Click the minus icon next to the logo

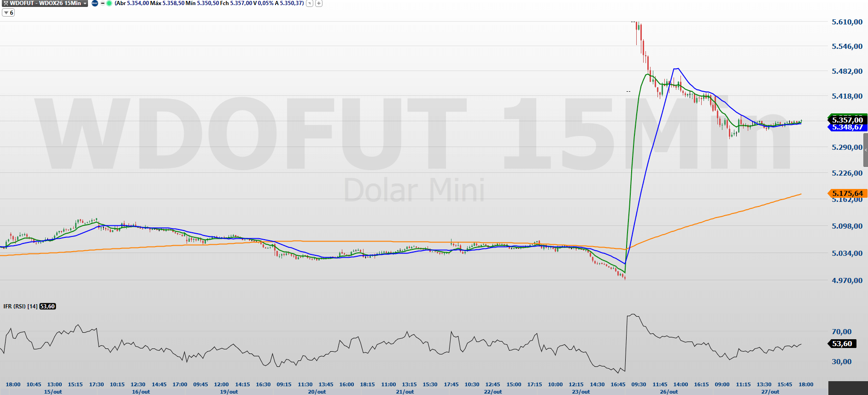coord(102,3)
